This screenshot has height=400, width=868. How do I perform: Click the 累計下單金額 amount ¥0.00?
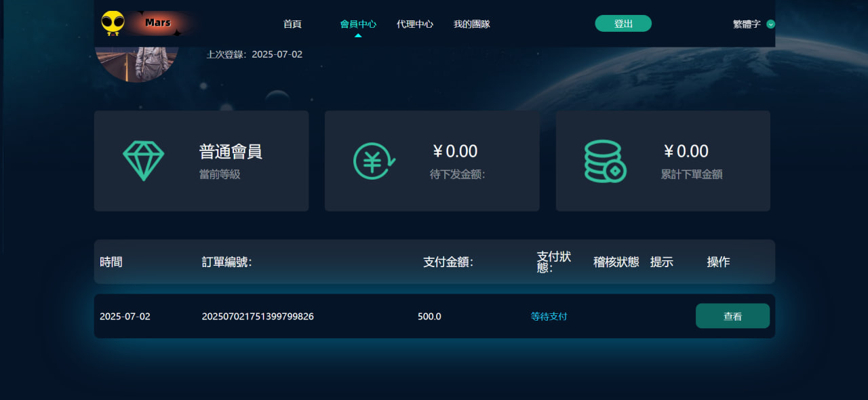coord(686,151)
